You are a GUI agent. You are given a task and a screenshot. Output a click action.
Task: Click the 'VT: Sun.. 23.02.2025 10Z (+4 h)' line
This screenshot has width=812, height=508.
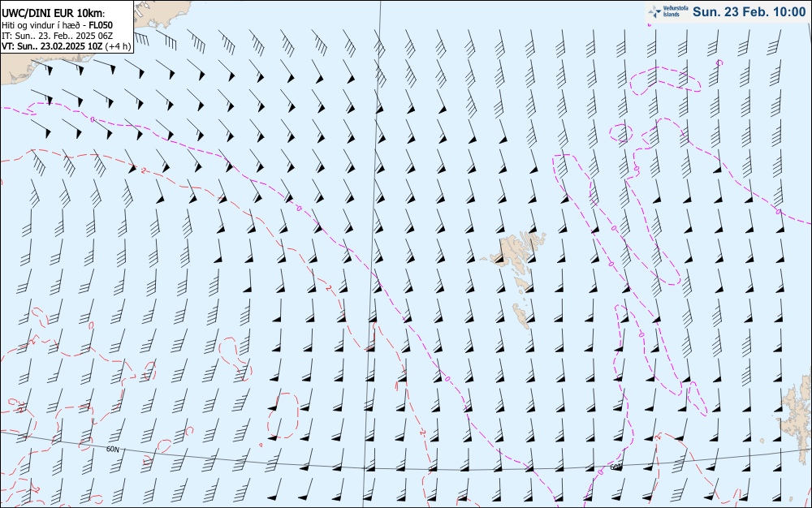[x=66, y=46]
